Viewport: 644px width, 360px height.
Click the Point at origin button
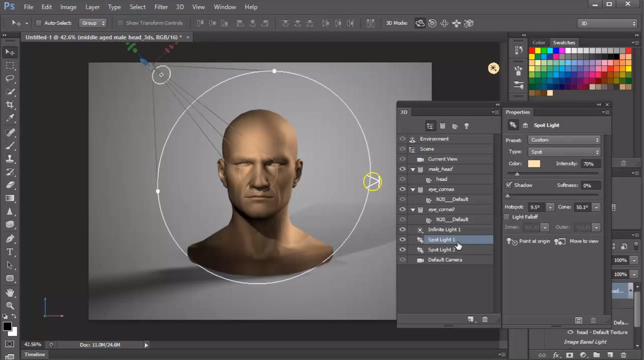click(x=534, y=241)
